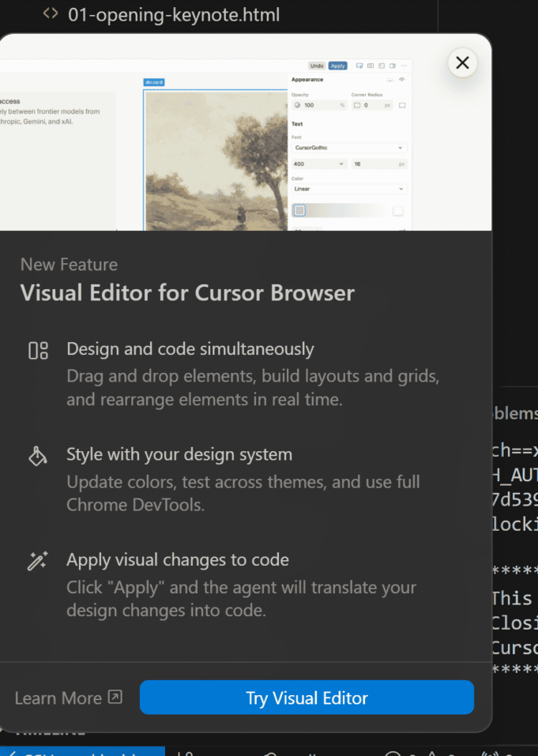Select the gradient color stop swatch
Image resolution: width=538 pixels, height=756 pixels.
click(299, 211)
